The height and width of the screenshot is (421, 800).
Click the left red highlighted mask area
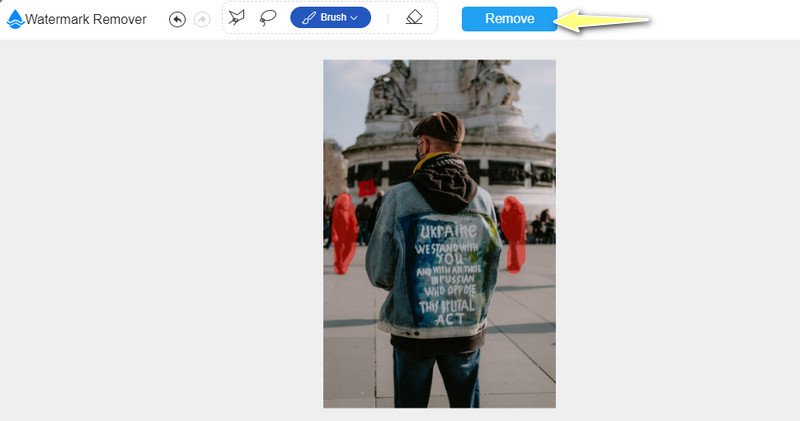[342, 232]
